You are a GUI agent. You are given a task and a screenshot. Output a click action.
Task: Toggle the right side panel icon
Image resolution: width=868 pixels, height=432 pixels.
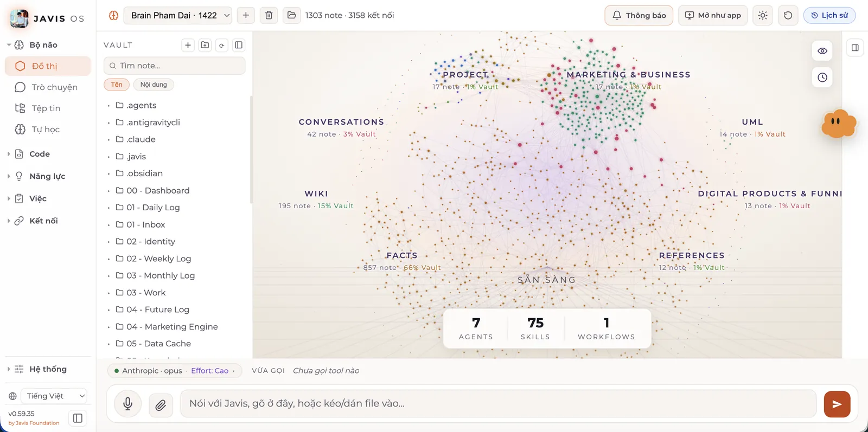855,48
